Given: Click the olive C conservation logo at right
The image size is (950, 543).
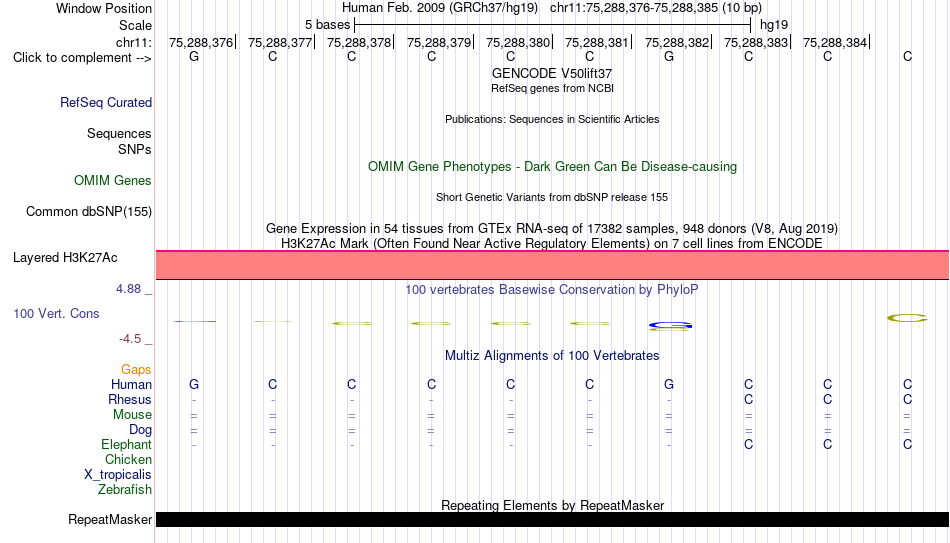Looking at the screenshot, I should coord(907,318).
